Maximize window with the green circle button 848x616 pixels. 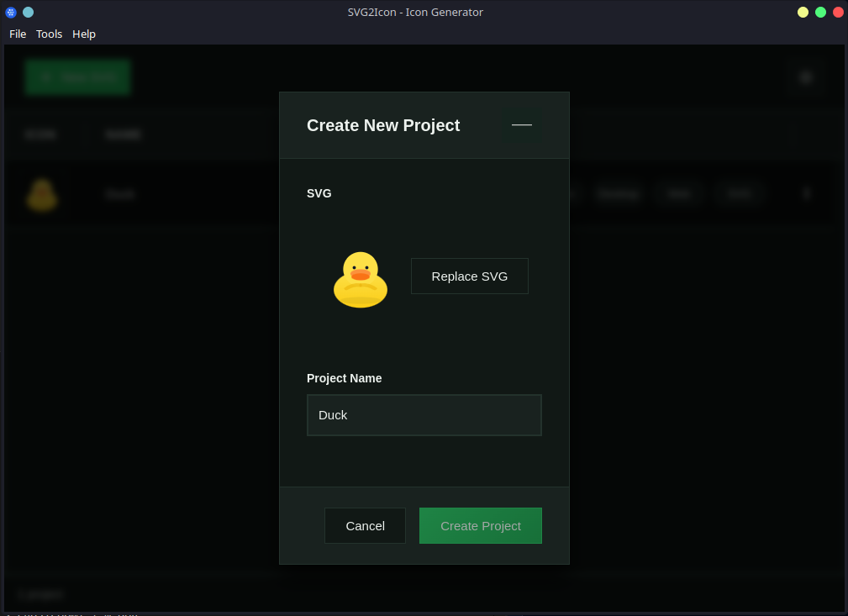(x=820, y=12)
